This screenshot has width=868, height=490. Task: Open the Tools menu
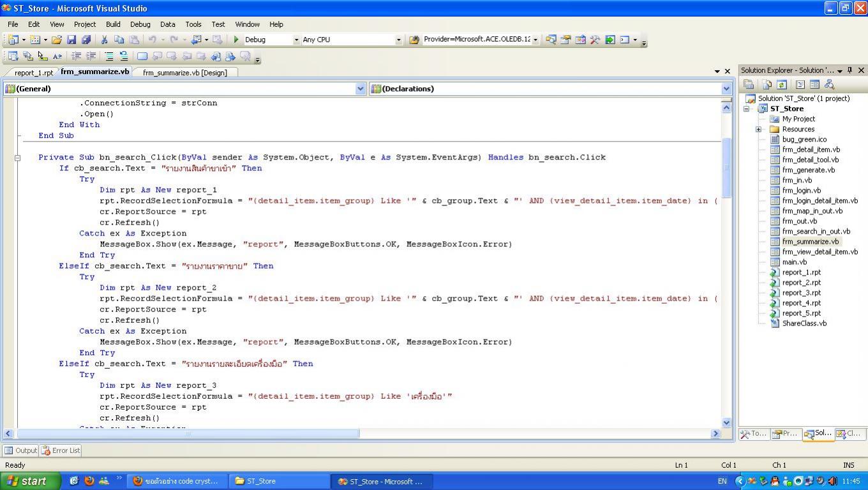click(193, 24)
